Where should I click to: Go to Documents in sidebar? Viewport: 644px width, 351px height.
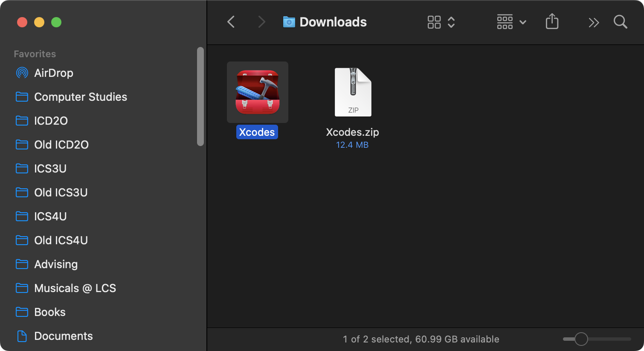[x=63, y=336]
